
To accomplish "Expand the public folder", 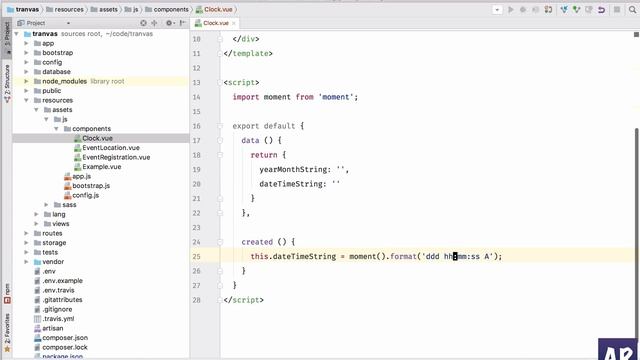I will tap(26, 91).
